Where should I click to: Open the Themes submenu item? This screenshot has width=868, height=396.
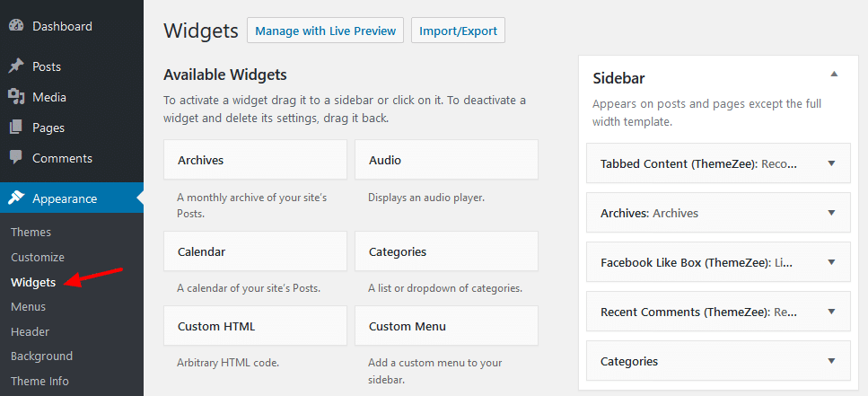pos(31,232)
